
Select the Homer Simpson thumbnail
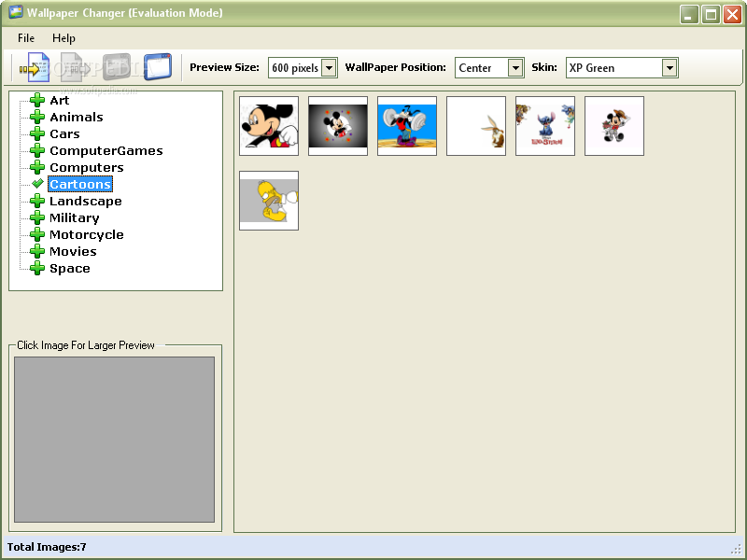(x=269, y=201)
